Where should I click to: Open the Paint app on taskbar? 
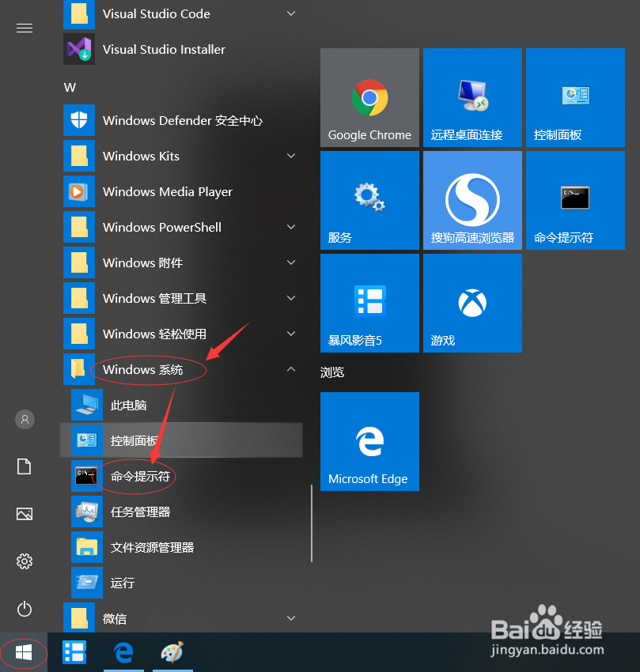172,652
